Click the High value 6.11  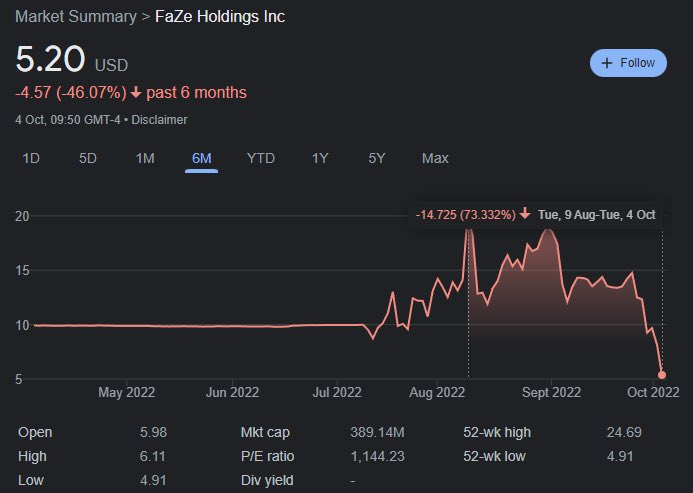[x=152, y=456]
